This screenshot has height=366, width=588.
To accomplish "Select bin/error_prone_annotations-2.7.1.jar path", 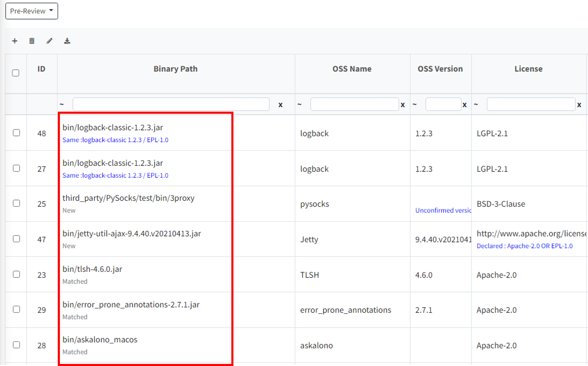I will tap(131, 305).
